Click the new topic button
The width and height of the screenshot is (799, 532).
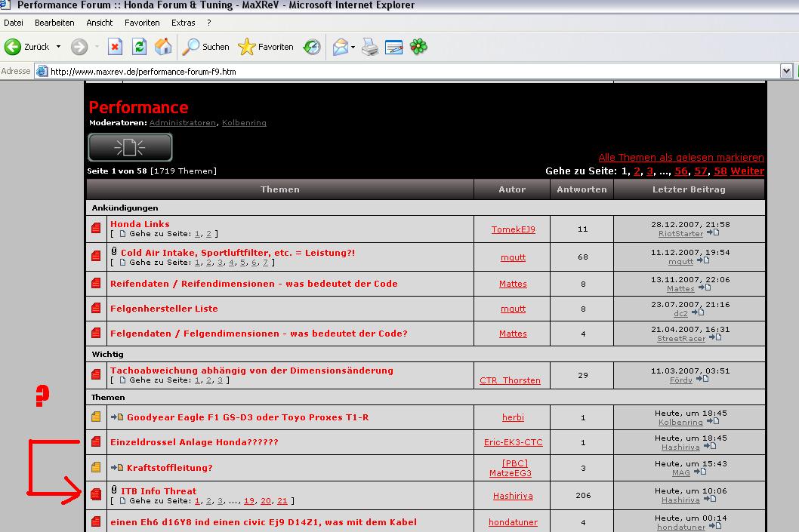click(x=130, y=148)
